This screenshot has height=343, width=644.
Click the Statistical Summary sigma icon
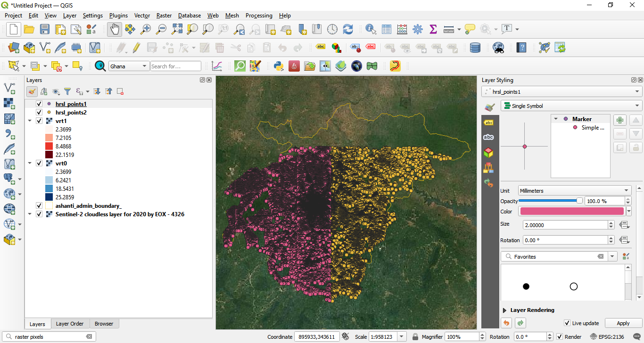pos(433,29)
